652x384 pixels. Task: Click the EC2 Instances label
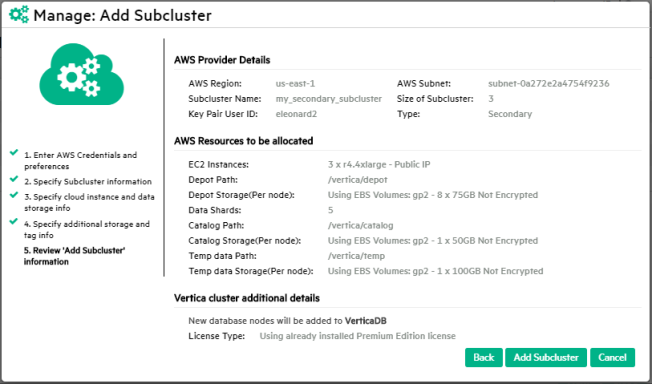coord(218,164)
